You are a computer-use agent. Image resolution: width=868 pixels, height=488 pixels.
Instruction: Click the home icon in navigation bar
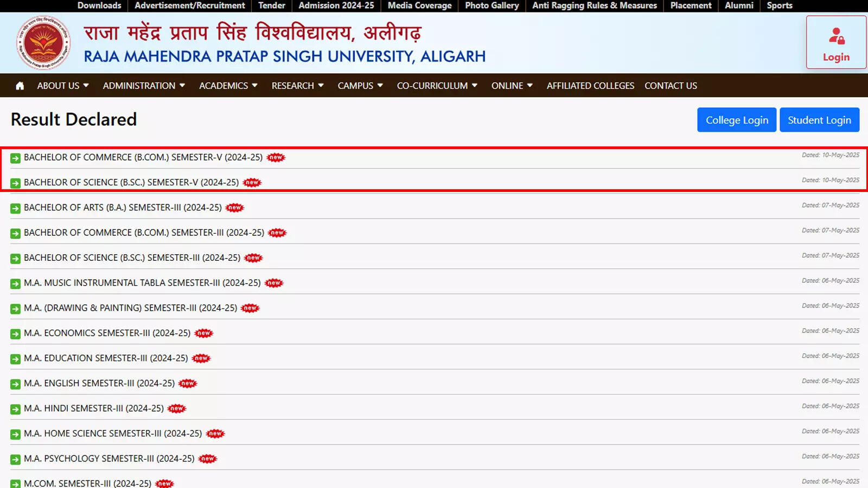tap(20, 86)
